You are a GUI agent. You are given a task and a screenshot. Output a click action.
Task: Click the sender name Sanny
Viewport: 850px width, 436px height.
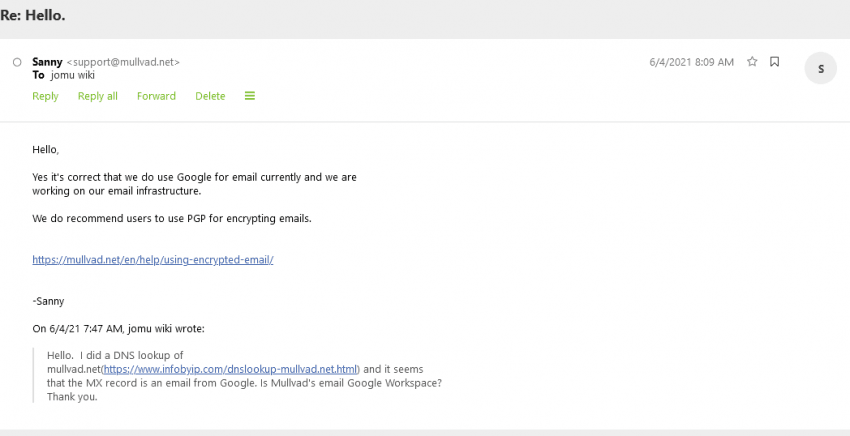[47, 62]
